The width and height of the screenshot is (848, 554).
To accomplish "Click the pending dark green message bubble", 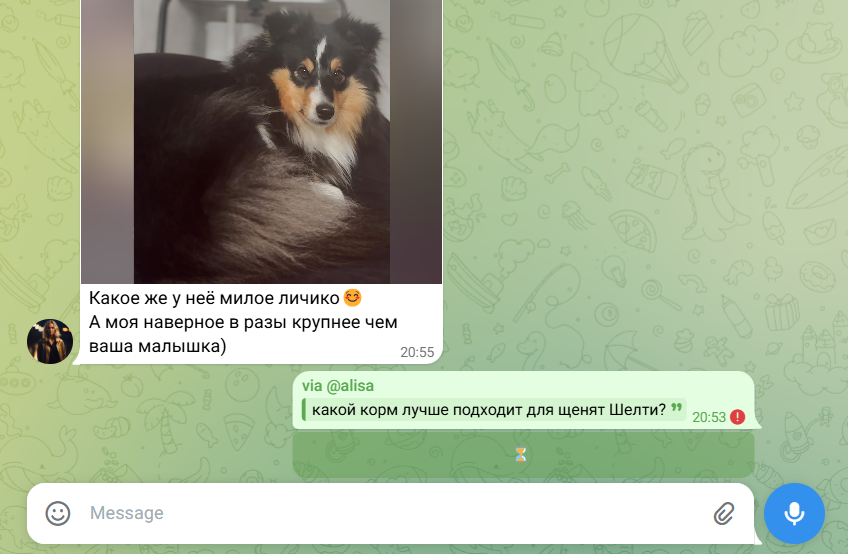I will tap(524, 454).
